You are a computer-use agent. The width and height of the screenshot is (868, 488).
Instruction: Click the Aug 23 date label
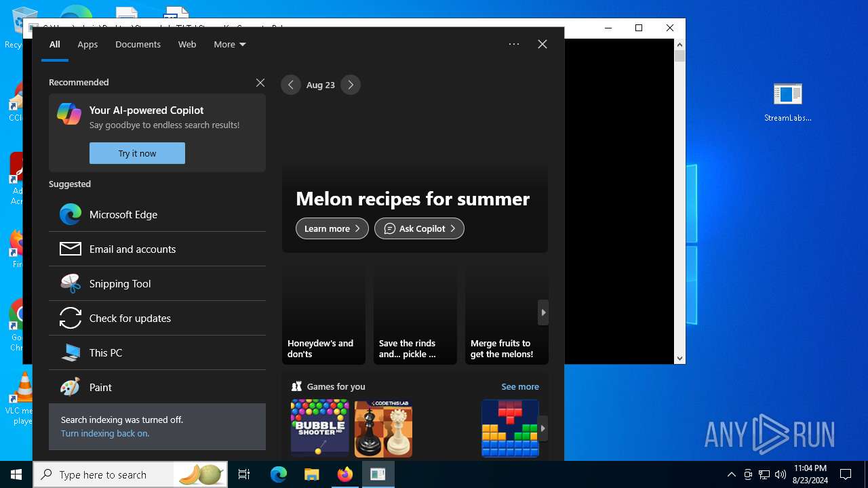tap(321, 85)
